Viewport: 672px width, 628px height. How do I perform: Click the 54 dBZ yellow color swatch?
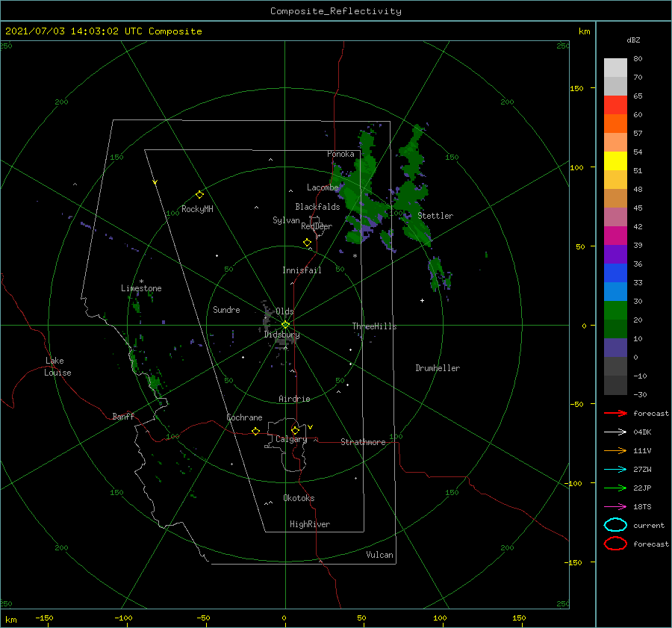coord(615,161)
